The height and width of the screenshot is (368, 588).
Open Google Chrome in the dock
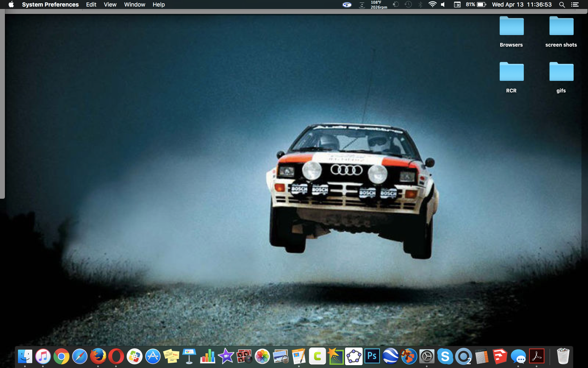(61, 357)
